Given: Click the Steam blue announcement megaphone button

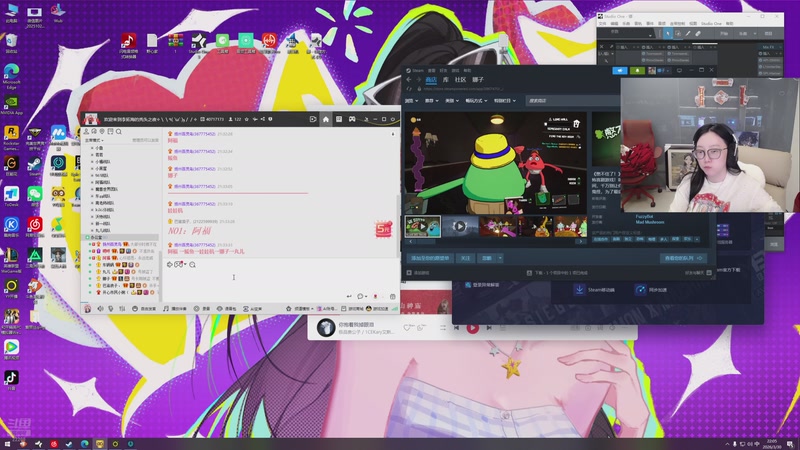Looking at the screenshot, I should (619, 70).
